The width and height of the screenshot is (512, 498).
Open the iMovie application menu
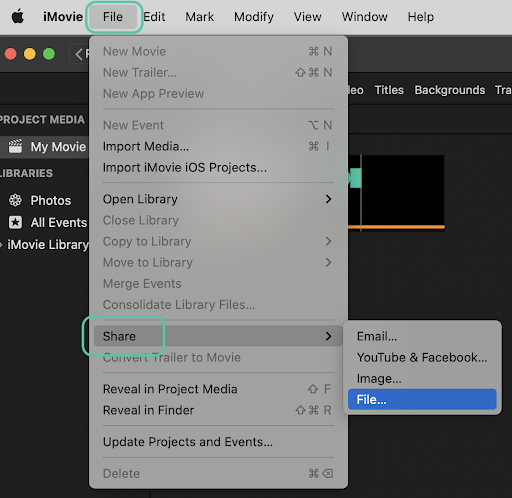tap(63, 17)
